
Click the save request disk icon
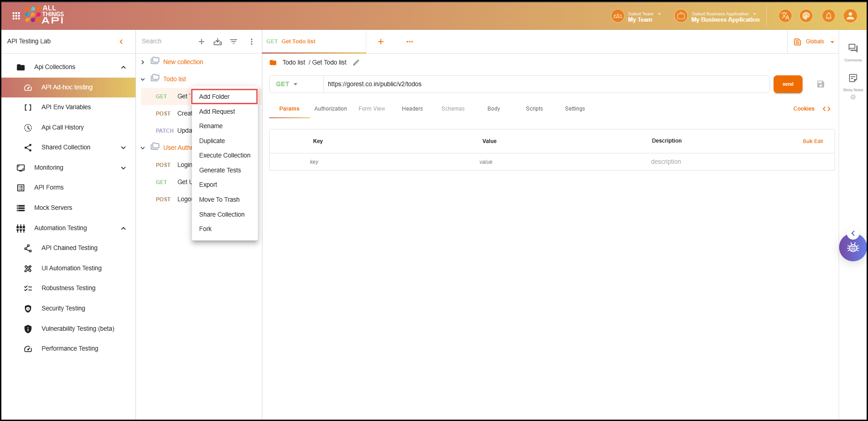[x=821, y=84]
